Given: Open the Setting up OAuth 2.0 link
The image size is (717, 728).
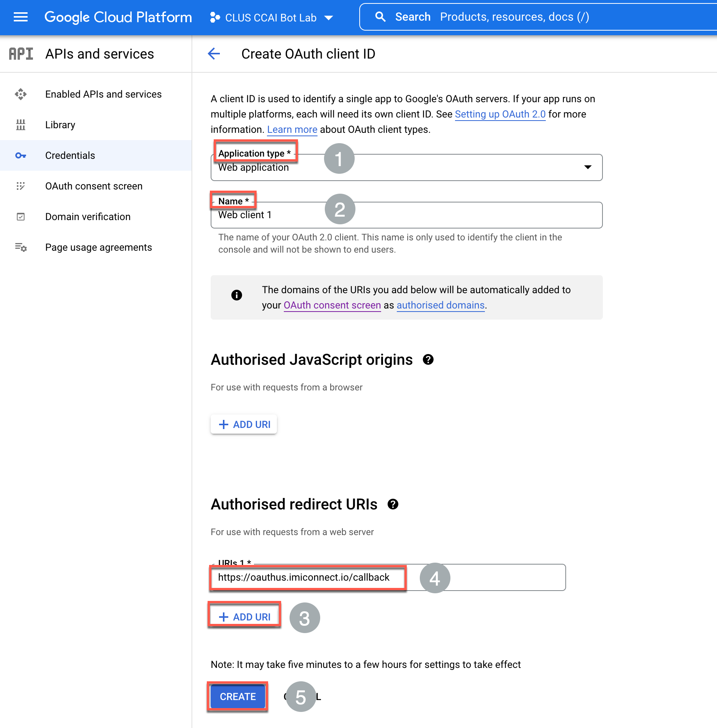Looking at the screenshot, I should (x=500, y=114).
